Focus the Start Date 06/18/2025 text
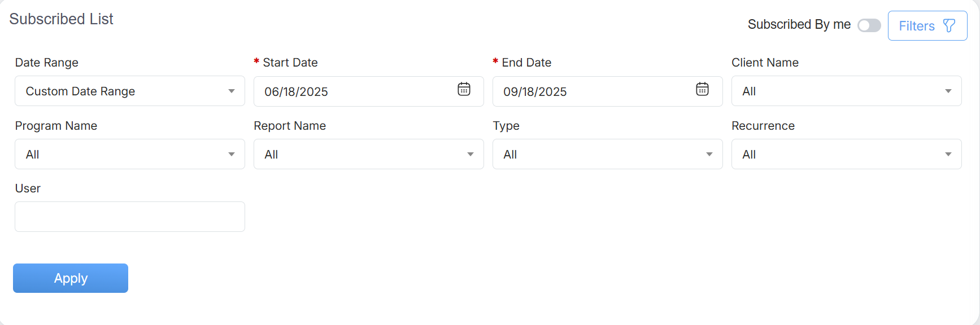The width and height of the screenshot is (980, 325). click(x=297, y=92)
